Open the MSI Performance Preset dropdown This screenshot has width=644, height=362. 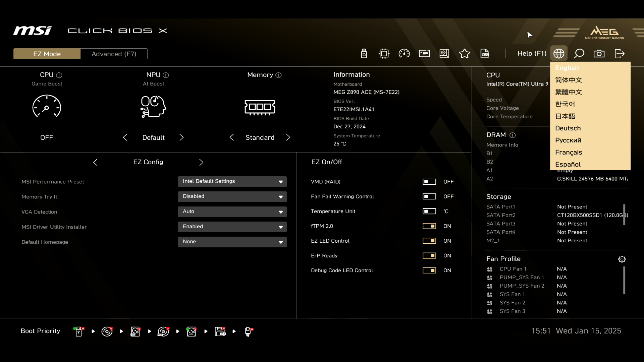point(232,182)
